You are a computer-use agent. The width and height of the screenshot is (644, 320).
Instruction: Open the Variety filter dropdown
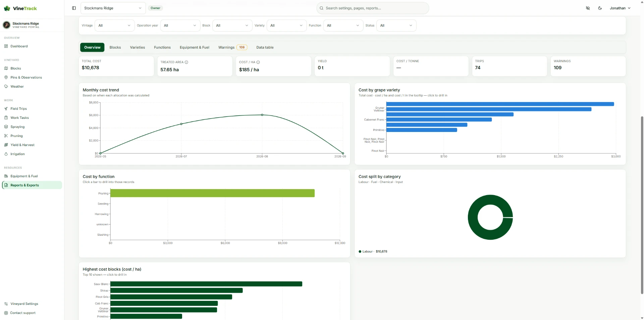click(x=286, y=26)
